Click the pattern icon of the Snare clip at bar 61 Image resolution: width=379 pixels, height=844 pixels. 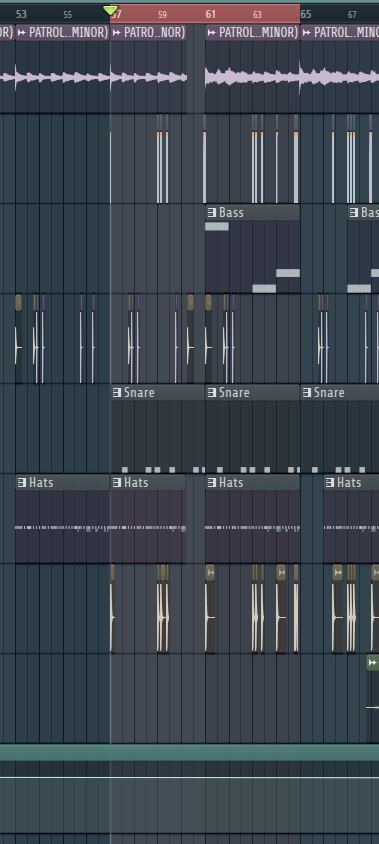pos(212,393)
